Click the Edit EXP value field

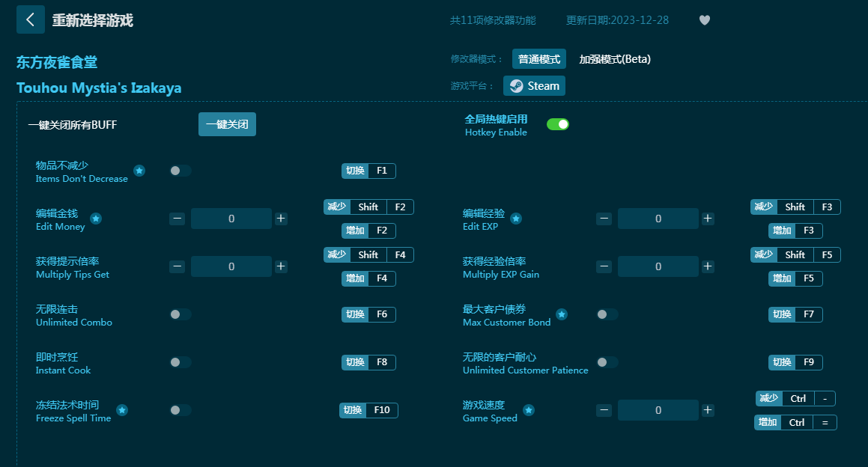click(x=658, y=219)
